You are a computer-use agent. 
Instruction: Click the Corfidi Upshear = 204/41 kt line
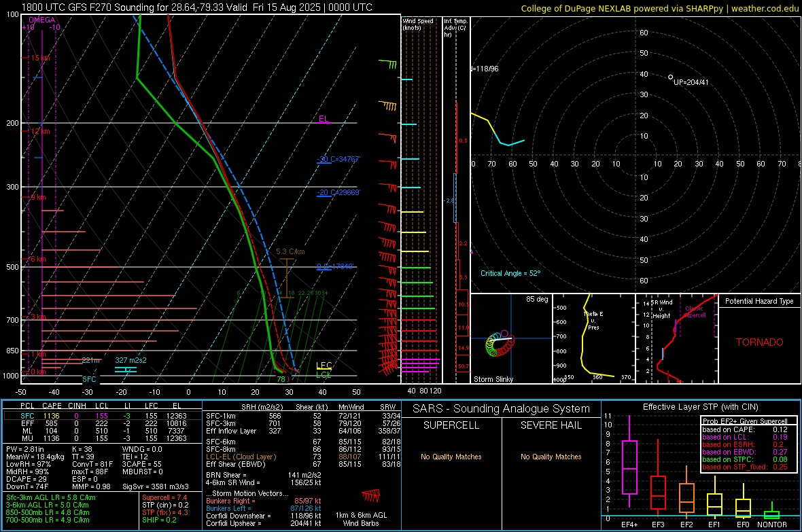click(264, 522)
